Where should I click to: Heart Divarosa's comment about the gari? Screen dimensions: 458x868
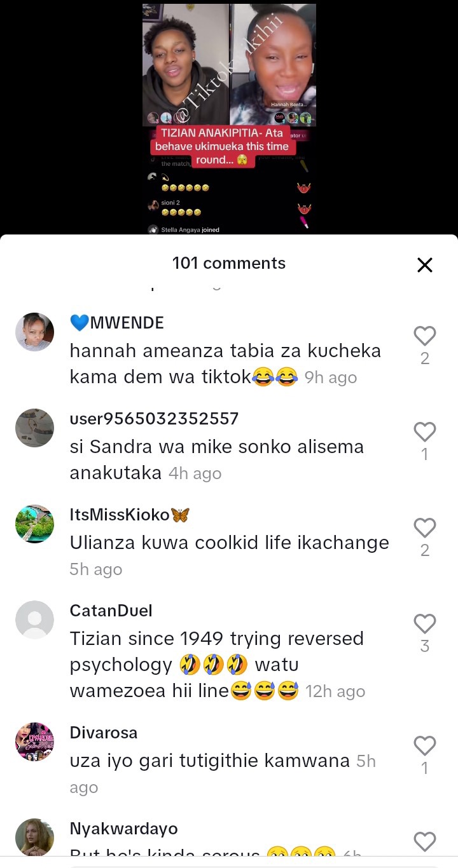coord(424,745)
